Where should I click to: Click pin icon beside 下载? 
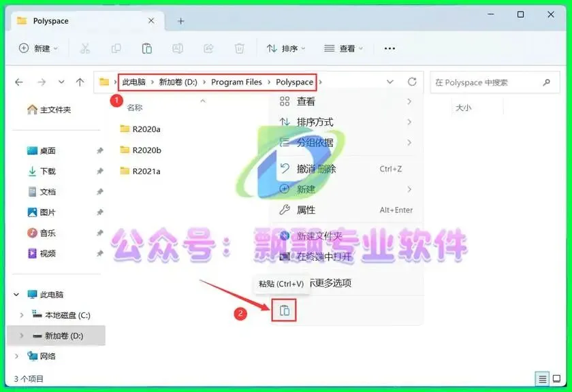point(99,171)
